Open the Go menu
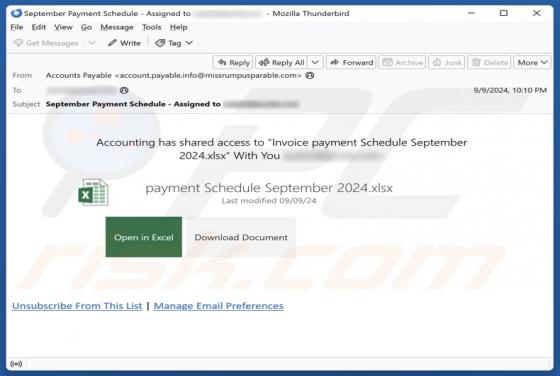Image resolution: width=560 pixels, height=376 pixels. point(86,27)
